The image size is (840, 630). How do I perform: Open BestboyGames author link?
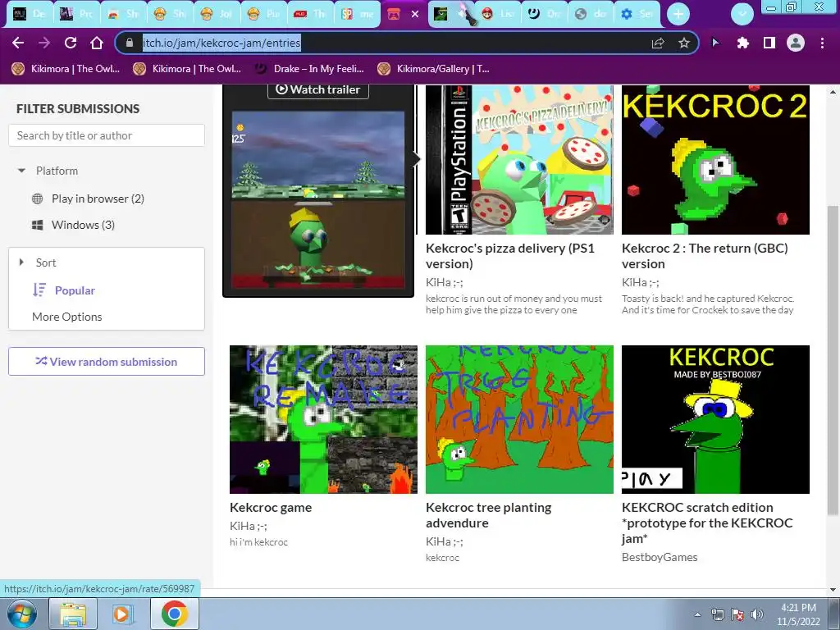click(660, 557)
